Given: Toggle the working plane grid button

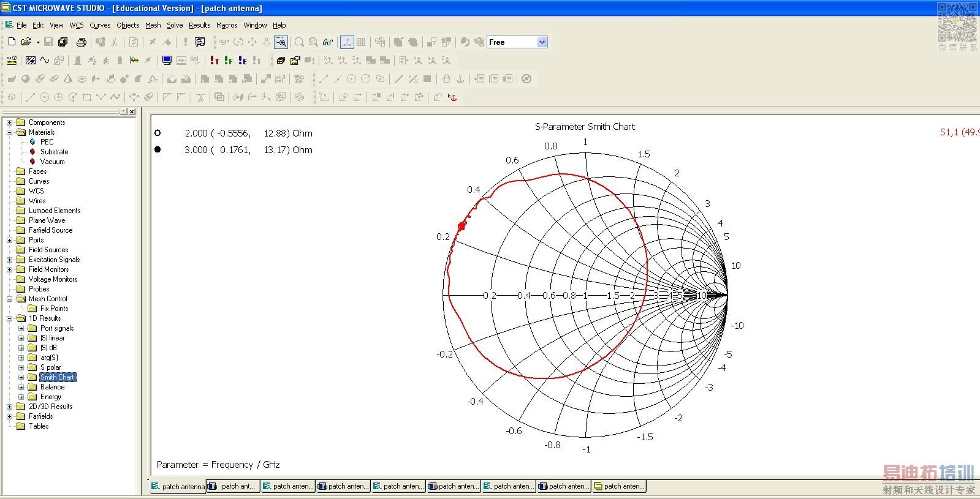Looking at the screenshot, I should [x=361, y=42].
